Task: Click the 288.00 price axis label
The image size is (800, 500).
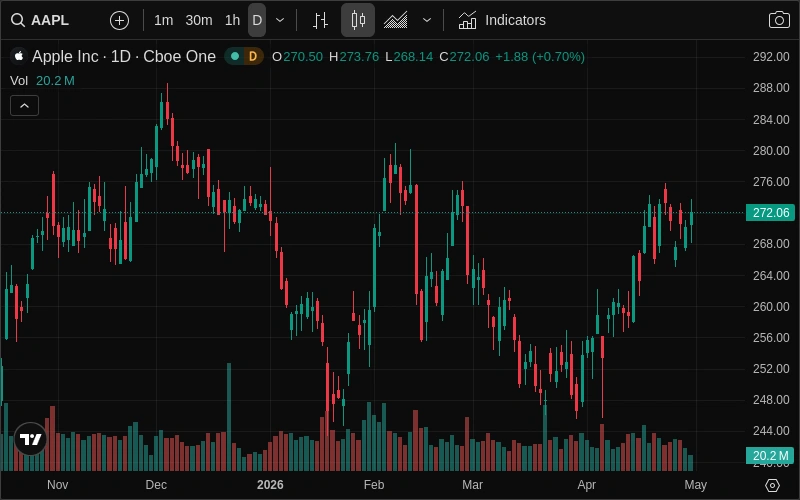Action: pos(771,88)
